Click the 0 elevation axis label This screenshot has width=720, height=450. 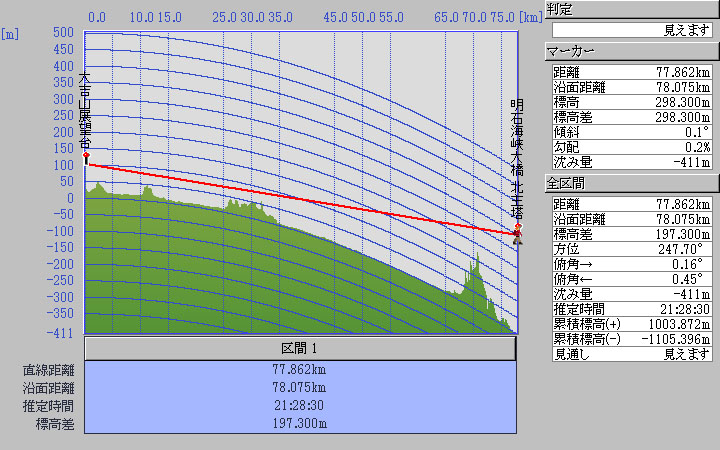pos(71,198)
